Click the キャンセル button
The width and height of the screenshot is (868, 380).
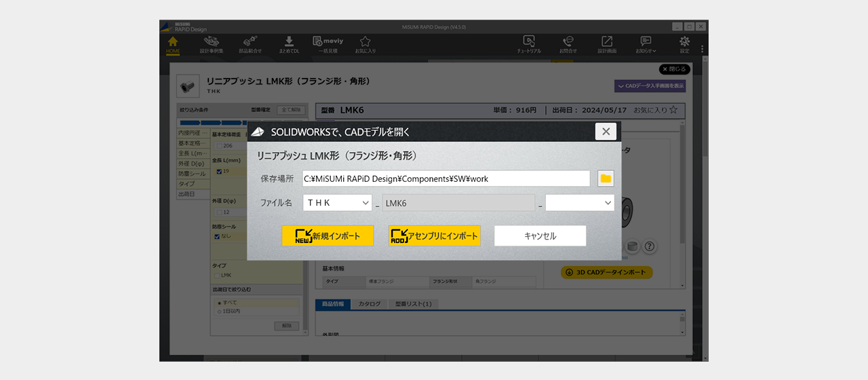pyautogui.click(x=540, y=236)
